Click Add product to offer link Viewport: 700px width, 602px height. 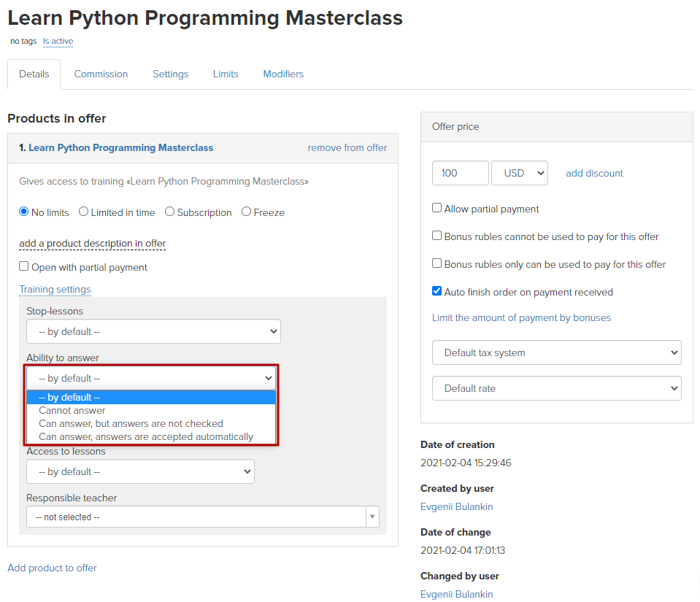53,568
